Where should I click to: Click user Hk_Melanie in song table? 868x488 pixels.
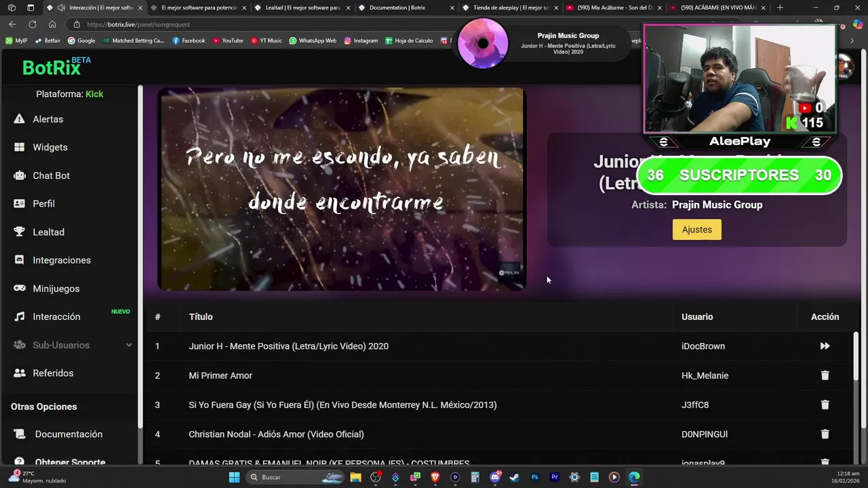pos(705,375)
